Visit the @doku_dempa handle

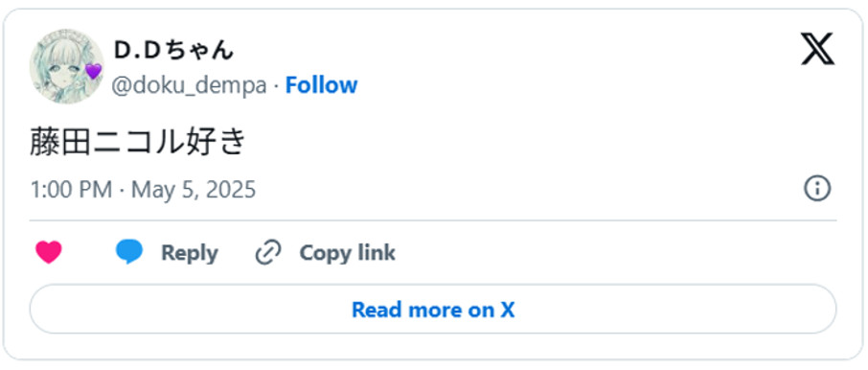190,86
